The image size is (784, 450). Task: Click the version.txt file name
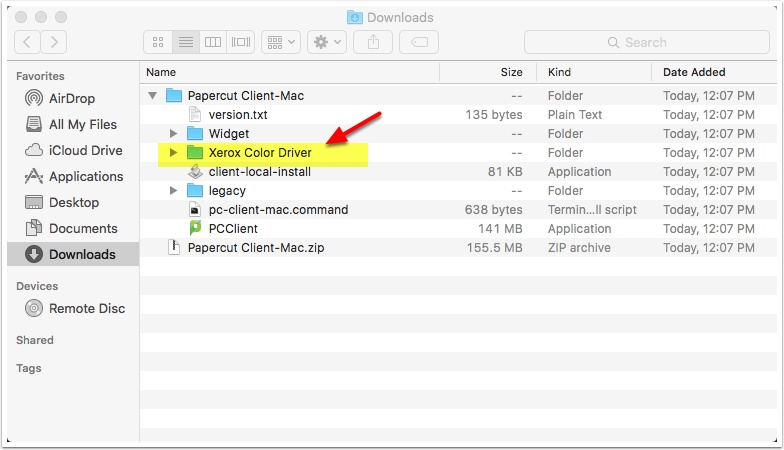pos(238,114)
